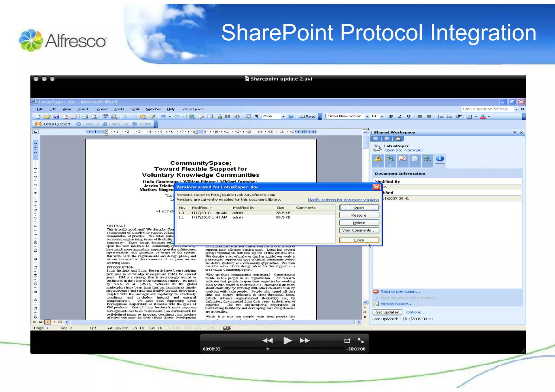This screenshot has height=392, width=555.
Task: Open the Document Information tab icon
Action: (x=440, y=159)
